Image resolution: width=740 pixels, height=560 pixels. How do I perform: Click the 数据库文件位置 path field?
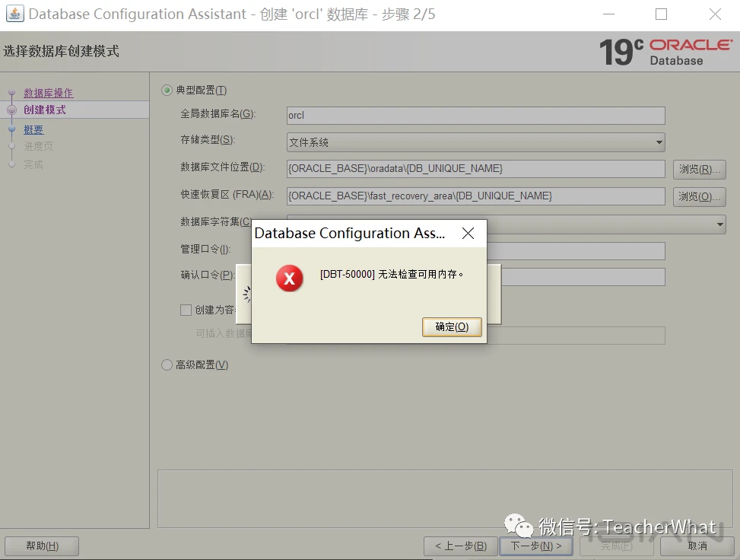coord(476,169)
